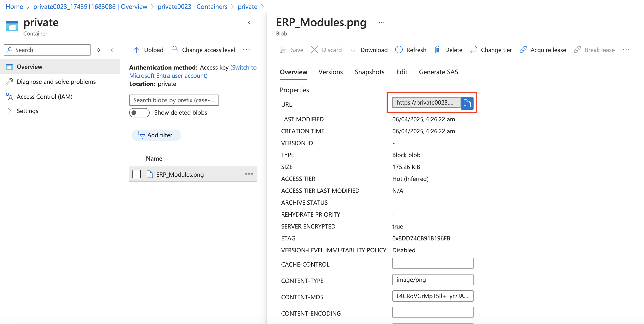Click the Delete trash can icon

[437, 50]
